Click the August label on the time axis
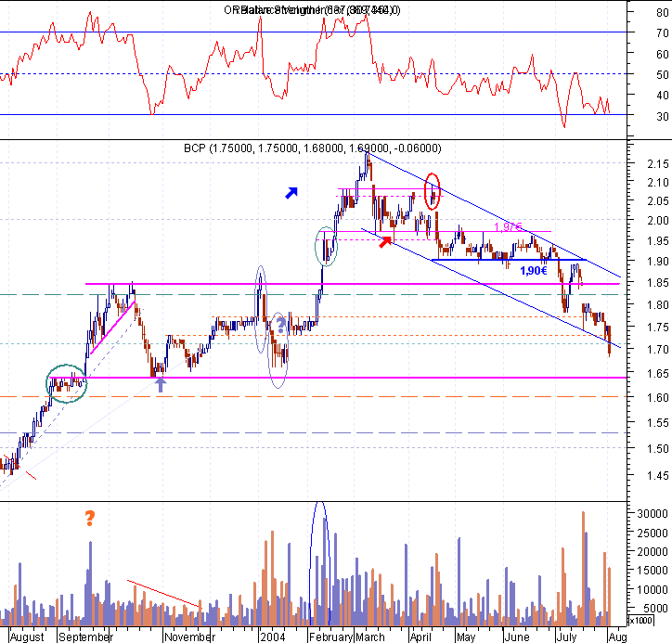 27,637
